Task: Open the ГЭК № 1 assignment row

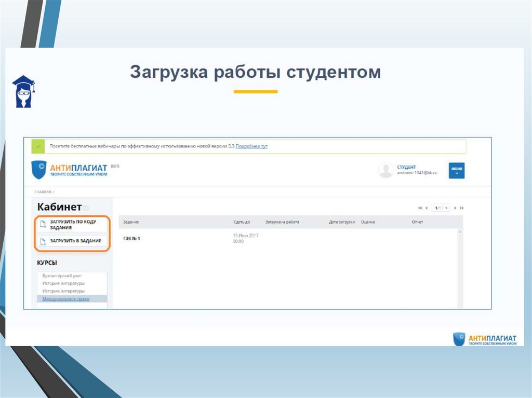Action: (x=131, y=238)
